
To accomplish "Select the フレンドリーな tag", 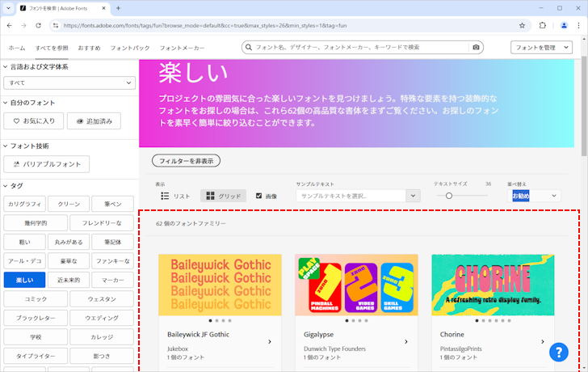I will 102,223.
